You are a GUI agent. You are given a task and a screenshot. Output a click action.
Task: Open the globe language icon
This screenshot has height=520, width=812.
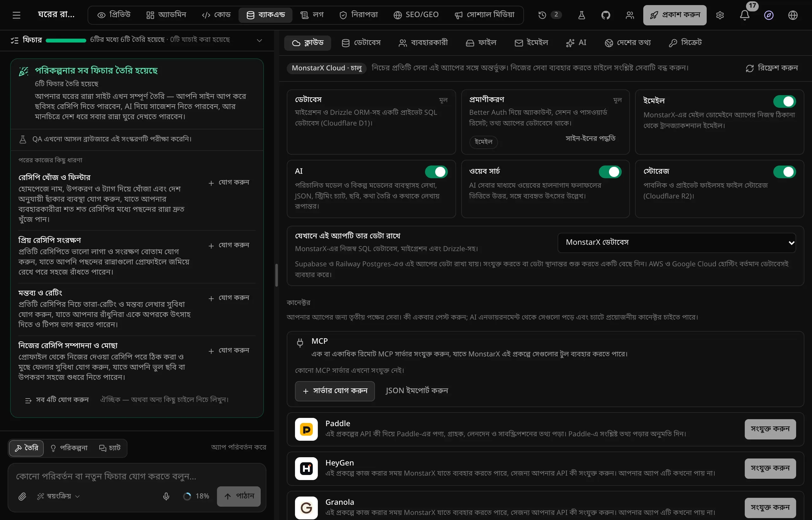(793, 15)
